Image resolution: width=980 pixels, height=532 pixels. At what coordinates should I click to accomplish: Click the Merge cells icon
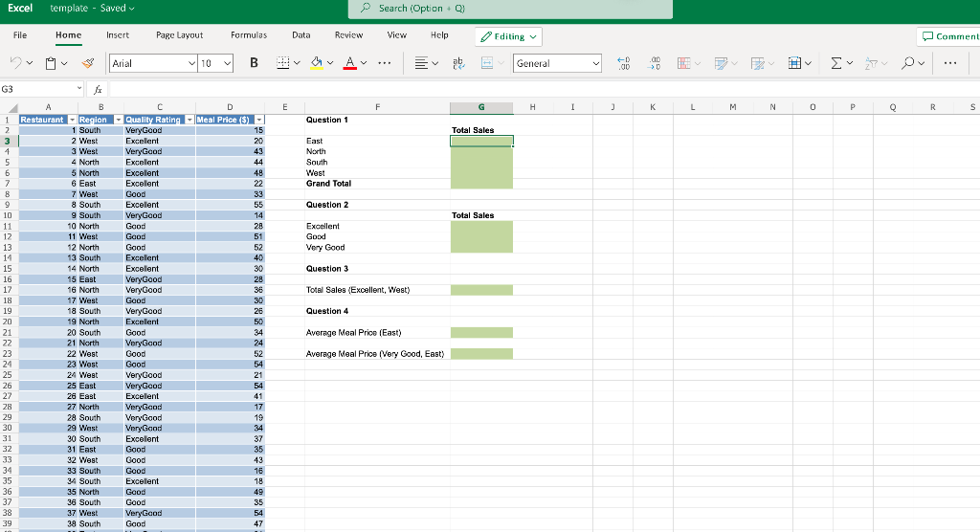pos(487,63)
